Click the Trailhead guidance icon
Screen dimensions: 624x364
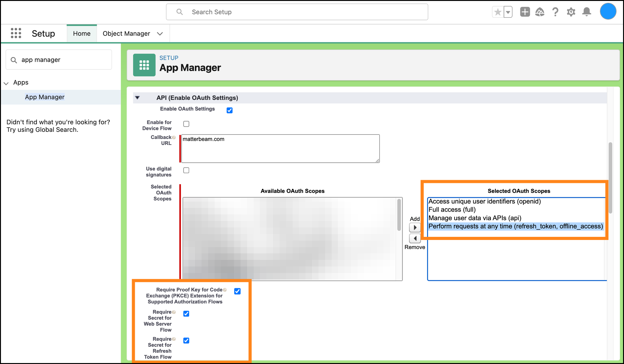click(540, 12)
